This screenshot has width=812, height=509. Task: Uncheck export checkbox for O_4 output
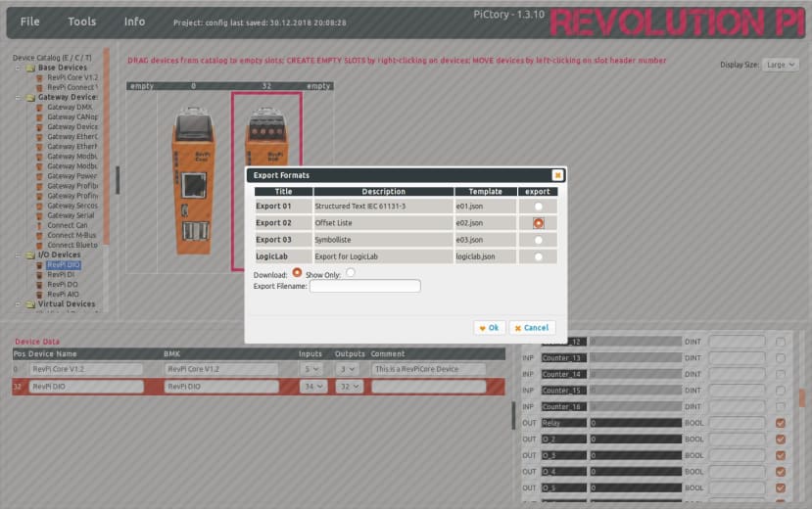tap(781, 472)
